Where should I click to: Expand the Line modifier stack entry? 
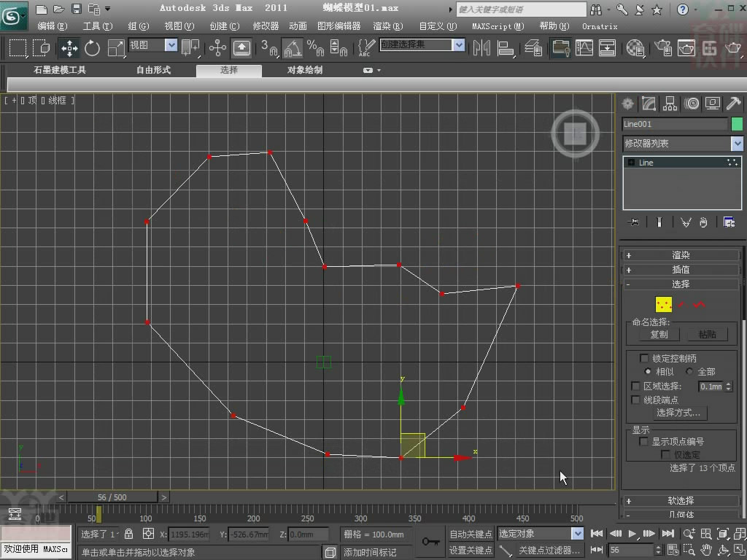click(631, 163)
